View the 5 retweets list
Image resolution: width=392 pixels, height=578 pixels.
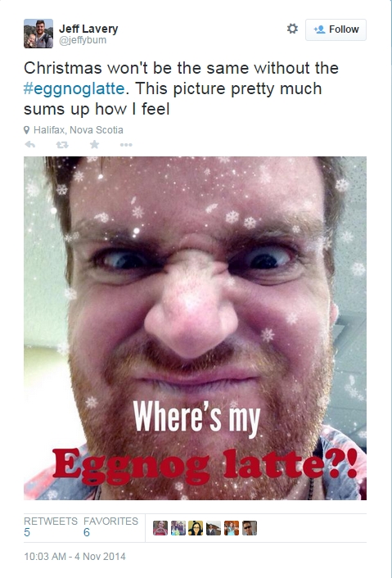[51, 526]
